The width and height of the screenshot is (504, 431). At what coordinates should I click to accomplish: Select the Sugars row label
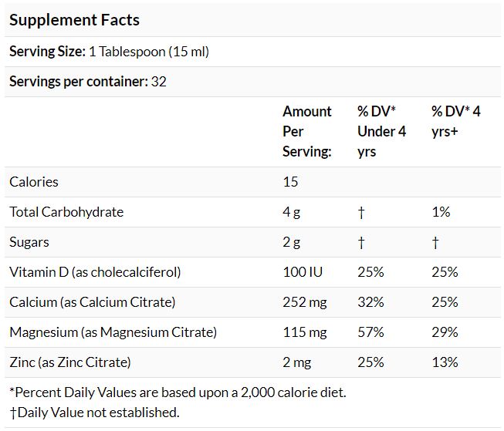(x=29, y=242)
